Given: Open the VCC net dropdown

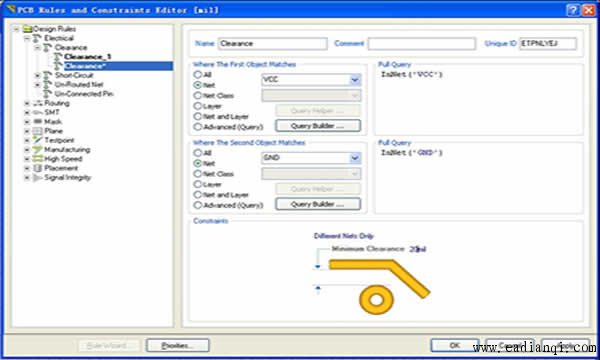Looking at the screenshot, I should (x=355, y=80).
